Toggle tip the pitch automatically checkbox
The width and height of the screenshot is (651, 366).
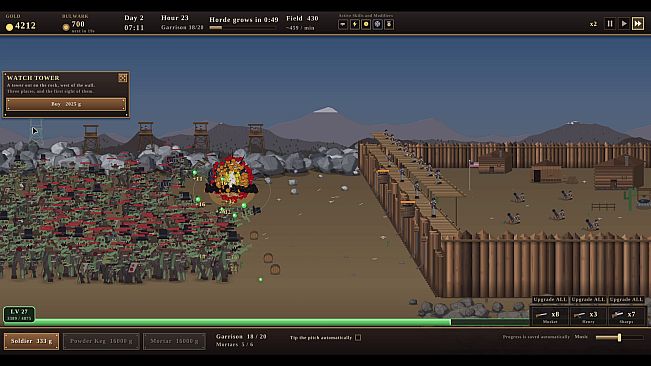[358, 338]
